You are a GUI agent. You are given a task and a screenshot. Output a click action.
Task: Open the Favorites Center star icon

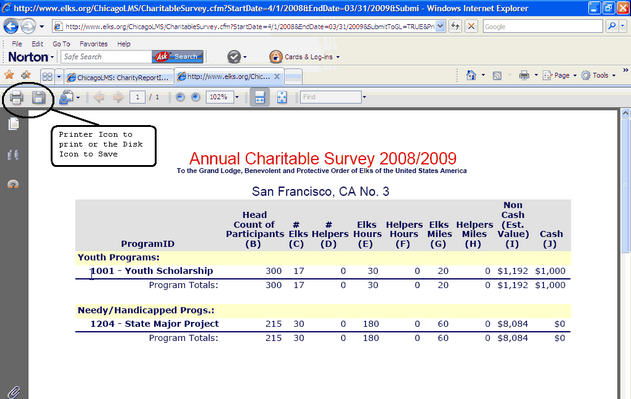[x=9, y=74]
